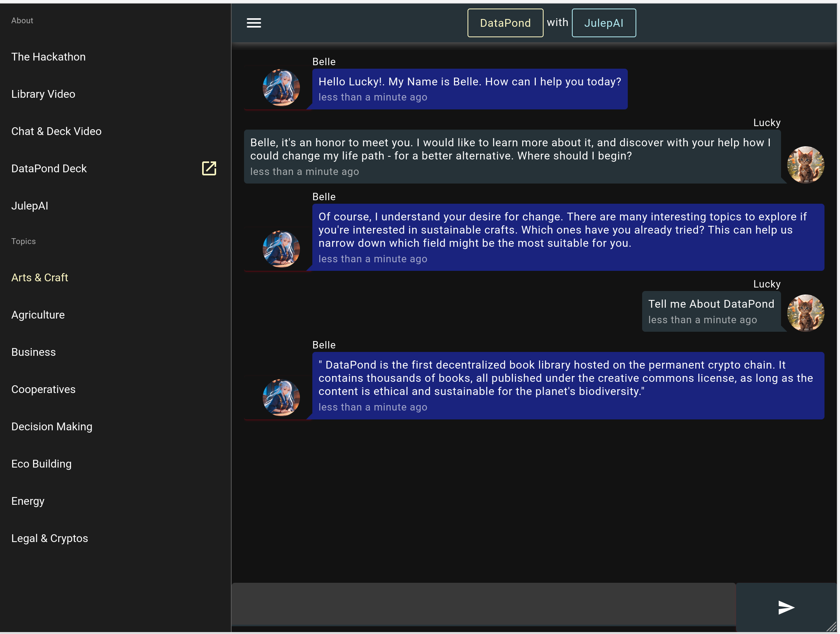The width and height of the screenshot is (840, 634).
Task: Click the hamburger menu icon
Action: point(254,23)
